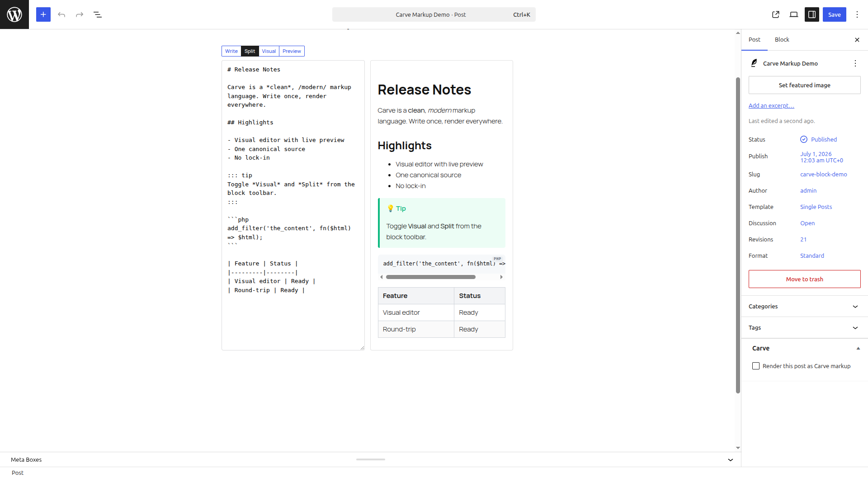Image resolution: width=868 pixels, height=478 pixels.
Task: Click the 'No lock-in' preview list item
Action: (410, 186)
